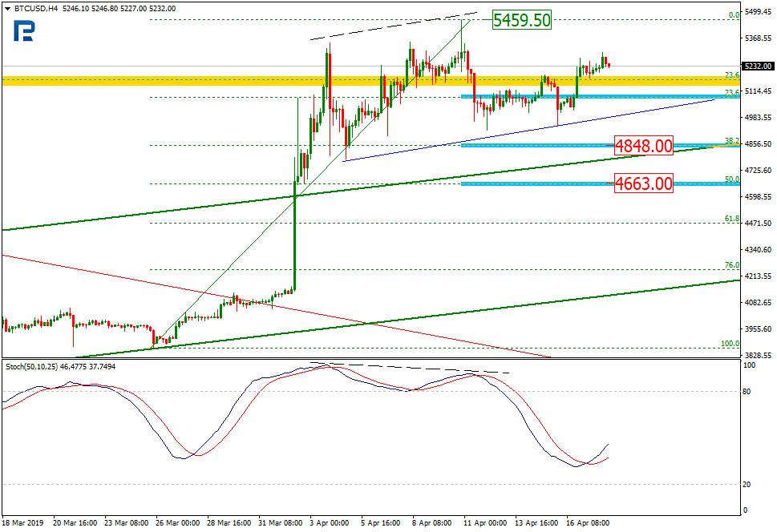
Task: Click the 5499.00 price axis label
Action: 758,12
